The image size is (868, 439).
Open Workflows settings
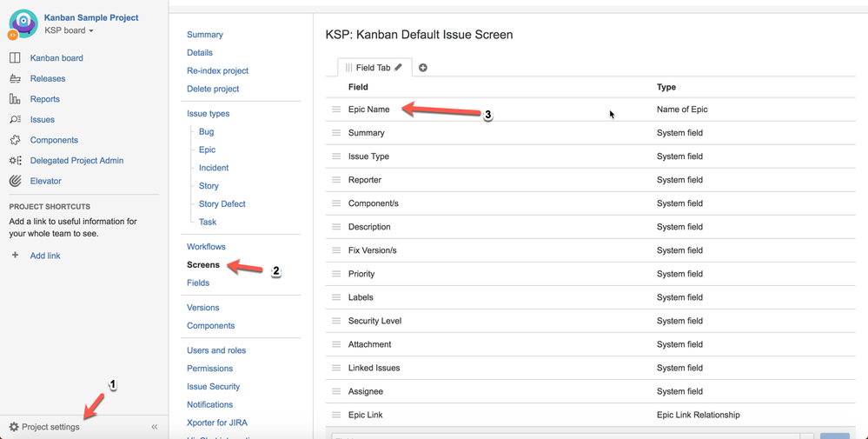pos(206,246)
